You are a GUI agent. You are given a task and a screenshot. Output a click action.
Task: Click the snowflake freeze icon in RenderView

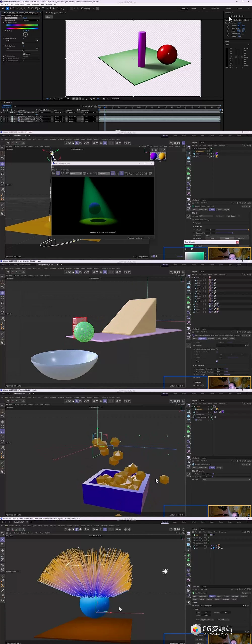(126, 173)
